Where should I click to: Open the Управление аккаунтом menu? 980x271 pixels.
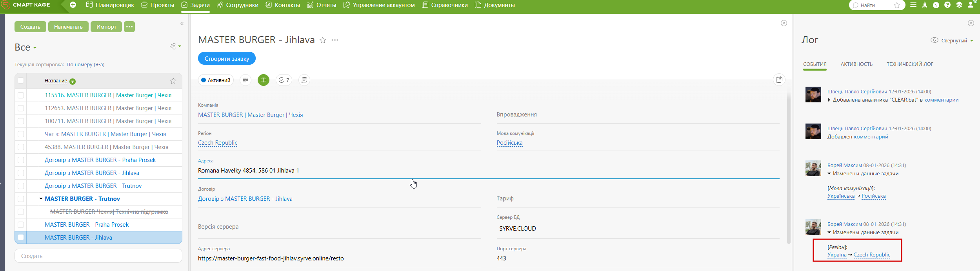[379, 5]
